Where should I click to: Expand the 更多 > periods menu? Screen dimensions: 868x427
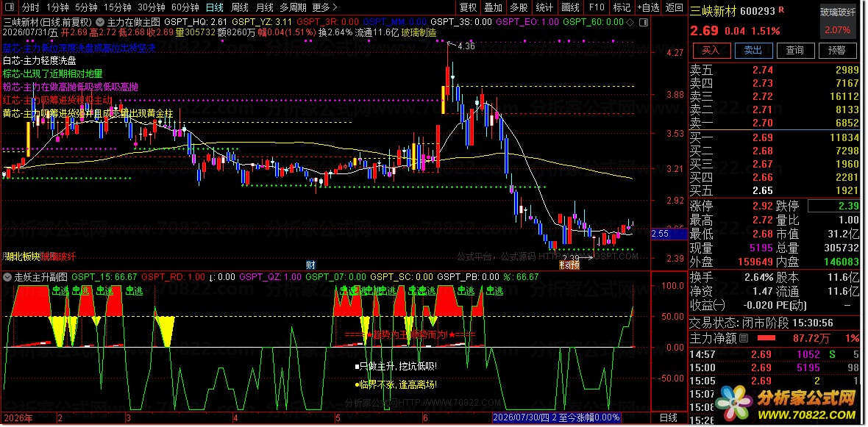coord(325,8)
